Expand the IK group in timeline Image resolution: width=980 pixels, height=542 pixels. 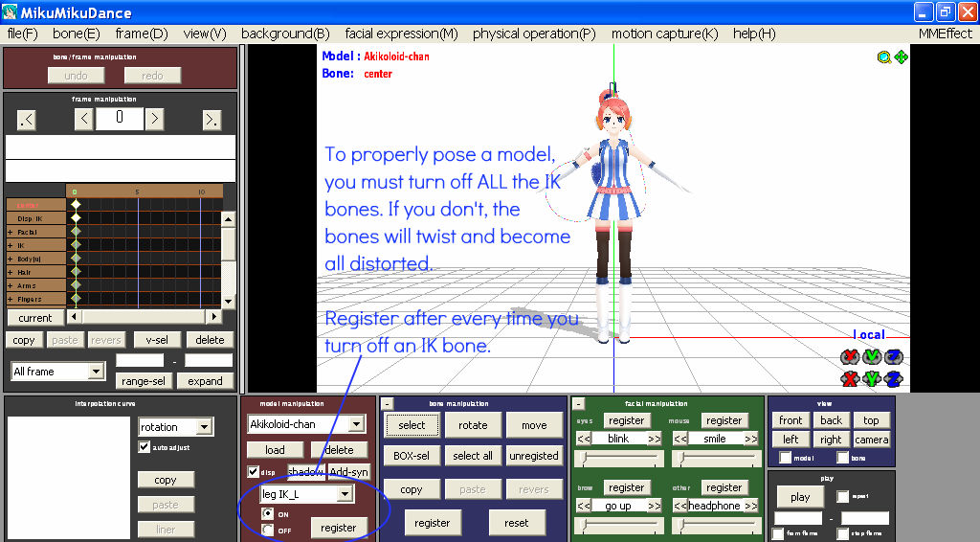pyautogui.click(x=10, y=246)
